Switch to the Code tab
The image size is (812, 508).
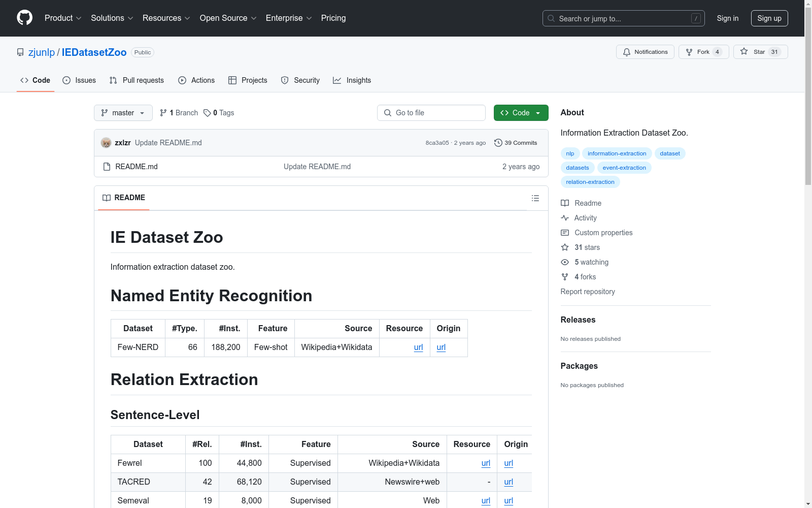(x=36, y=80)
